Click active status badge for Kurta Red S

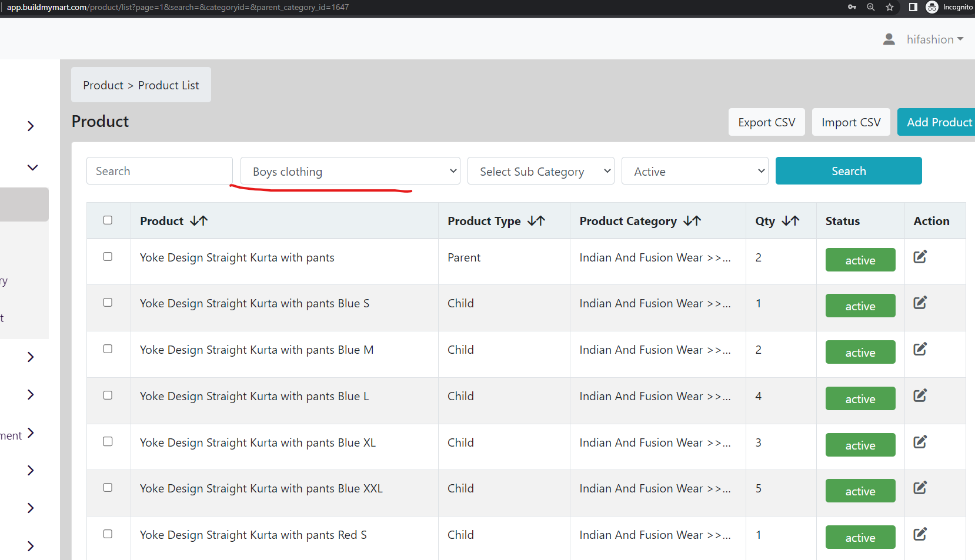[x=860, y=537]
